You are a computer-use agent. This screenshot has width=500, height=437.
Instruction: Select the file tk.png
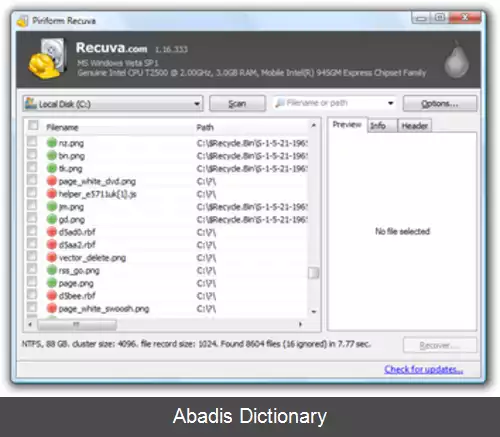pos(70,168)
